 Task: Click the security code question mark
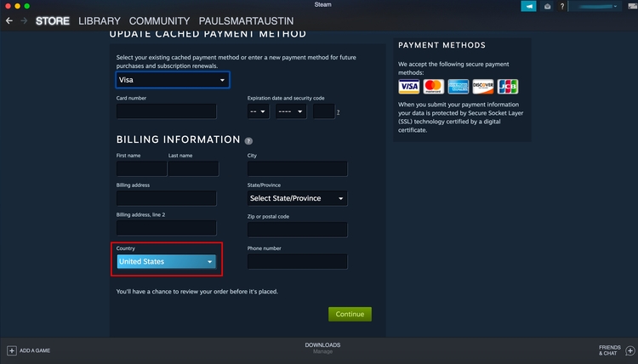click(x=338, y=112)
